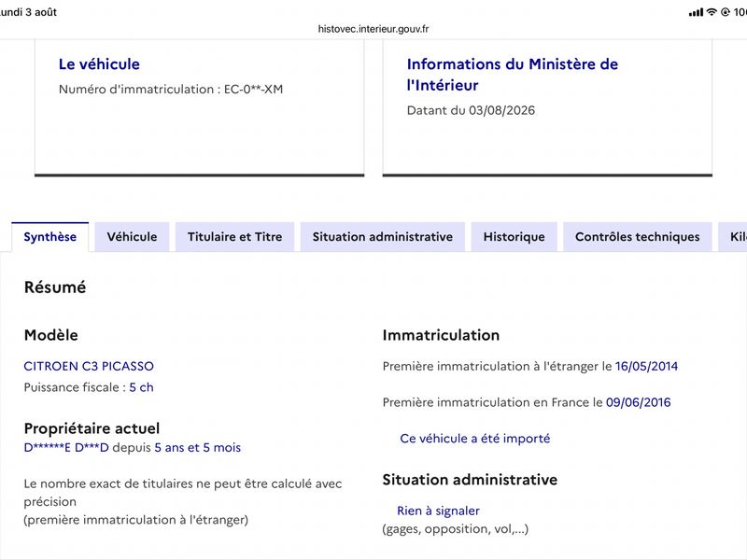
Task: Tap the rotation lock status icon
Action: pos(726,12)
